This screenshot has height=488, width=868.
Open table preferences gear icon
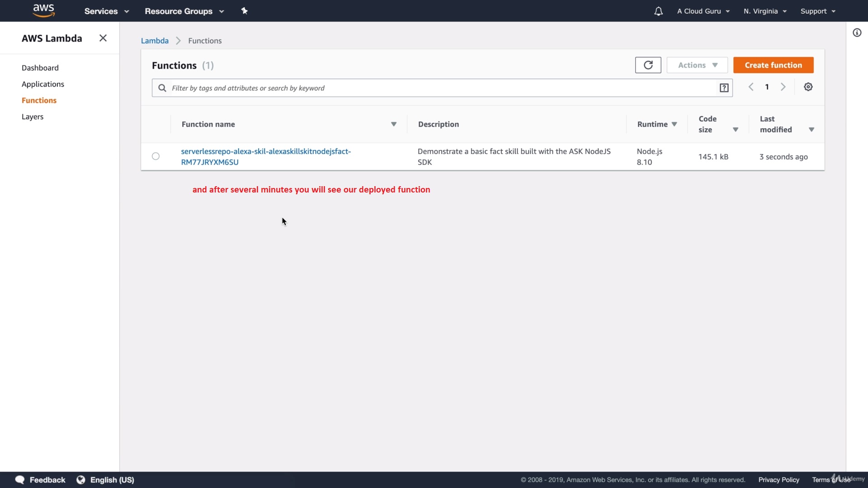[808, 87]
